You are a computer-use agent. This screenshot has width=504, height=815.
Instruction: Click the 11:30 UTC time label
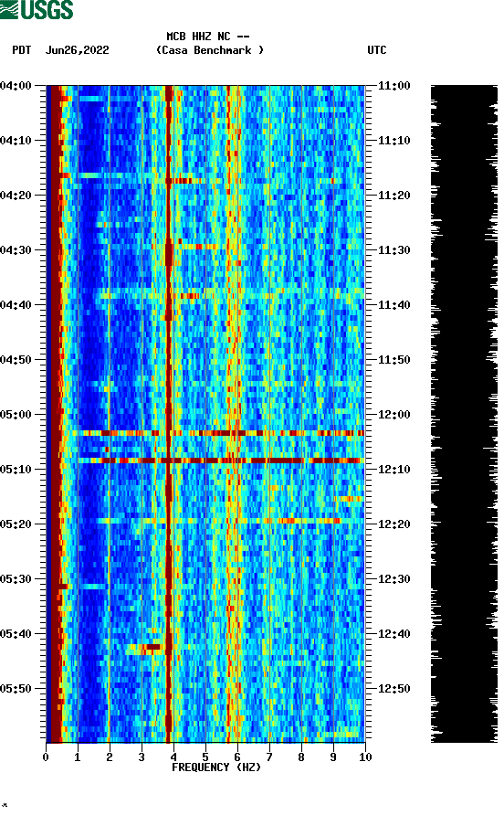coord(394,250)
